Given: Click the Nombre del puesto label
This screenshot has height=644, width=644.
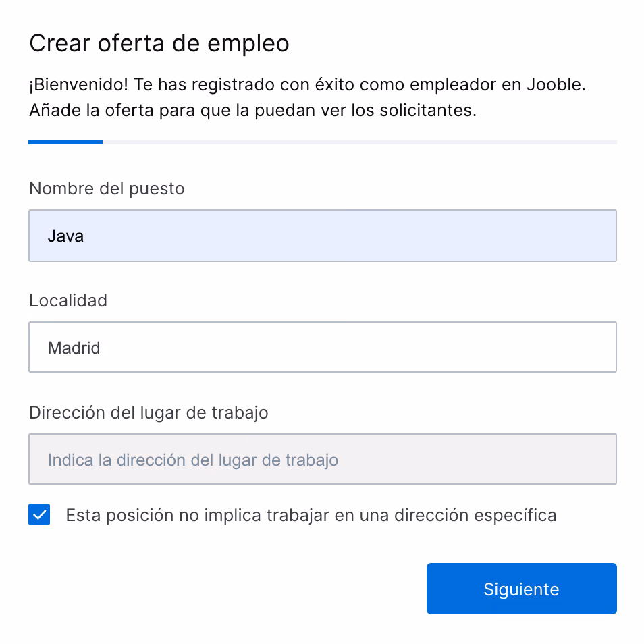Looking at the screenshot, I should (x=106, y=189).
